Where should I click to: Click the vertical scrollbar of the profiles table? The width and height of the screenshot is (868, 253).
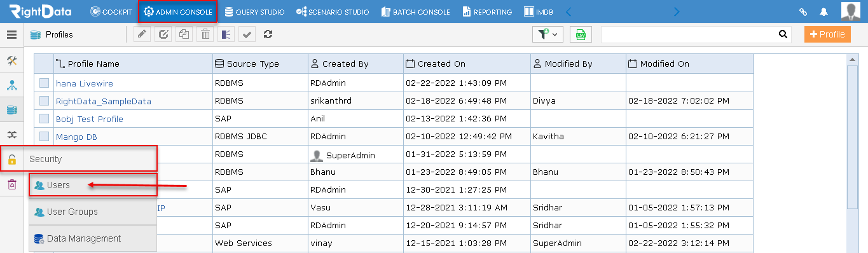pos(853,153)
